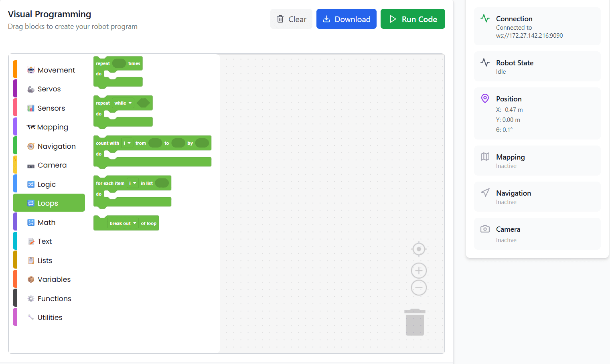This screenshot has width=610, height=364.
Task: Click the Camera status panel icon
Action: pyautogui.click(x=485, y=229)
